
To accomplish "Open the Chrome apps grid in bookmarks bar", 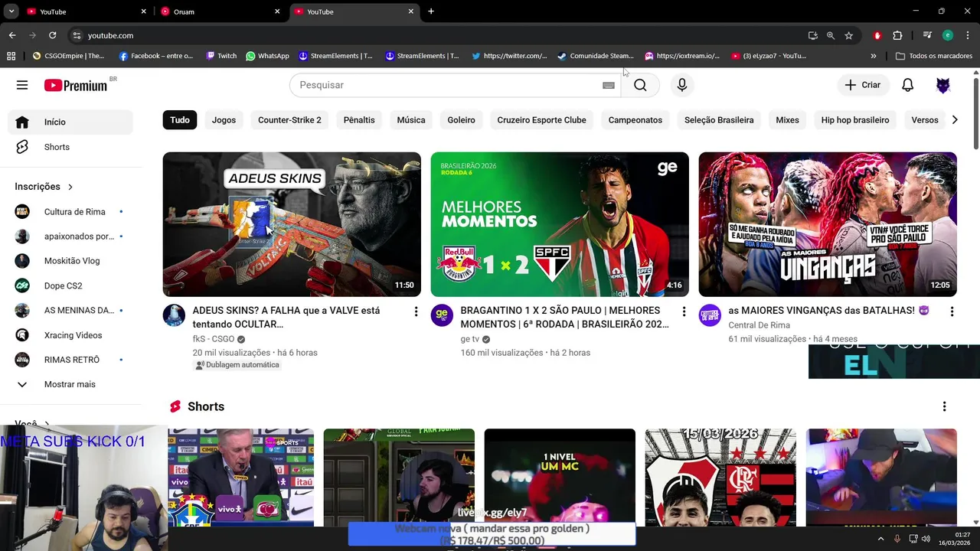I will [11, 56].
